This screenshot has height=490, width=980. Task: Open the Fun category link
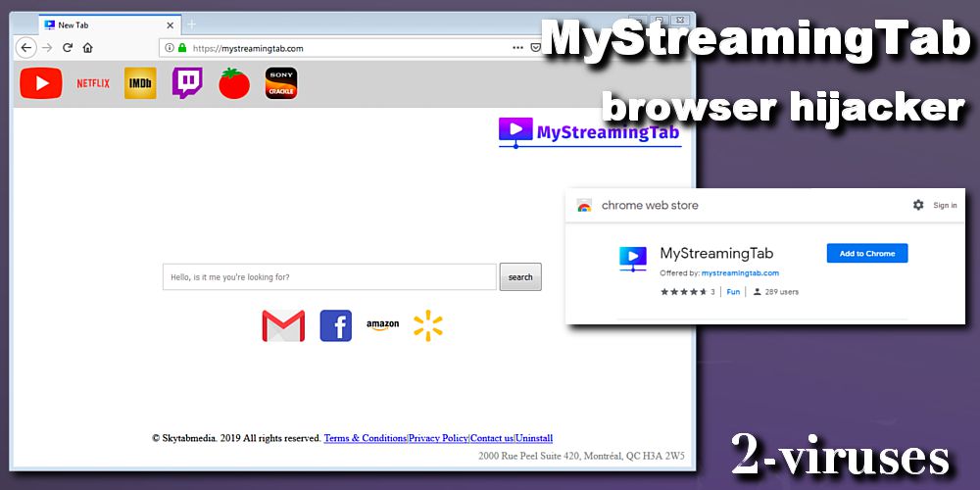(733, 292)
